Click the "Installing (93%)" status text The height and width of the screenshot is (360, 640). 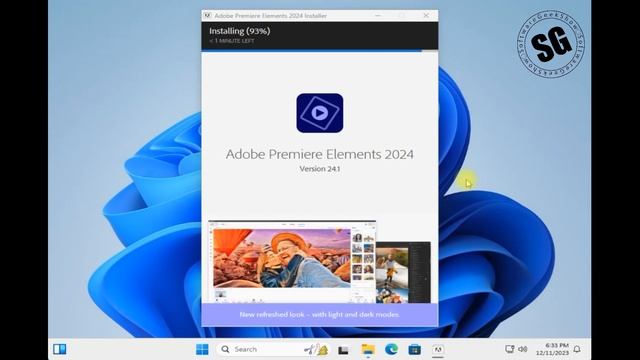click(240, 31)
